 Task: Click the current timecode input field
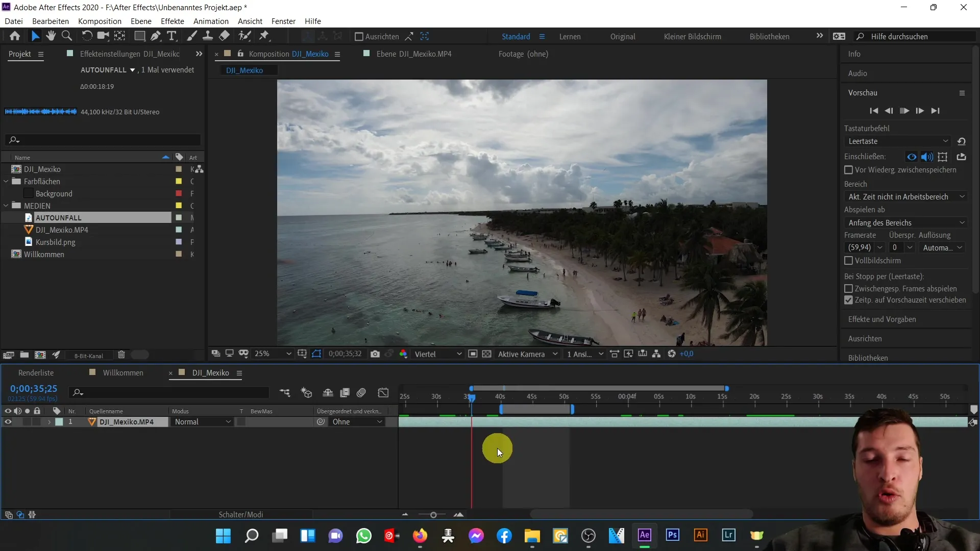click(34, 389)
